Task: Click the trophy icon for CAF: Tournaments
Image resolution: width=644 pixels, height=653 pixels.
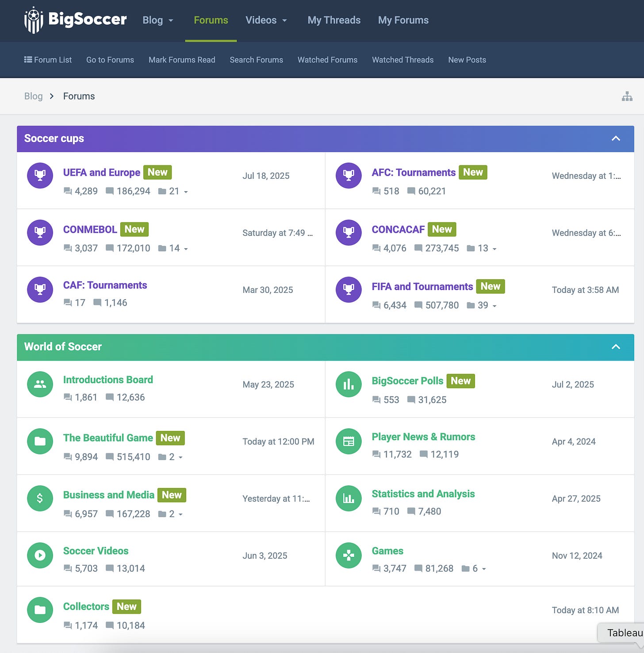Action: coord(40,290)
